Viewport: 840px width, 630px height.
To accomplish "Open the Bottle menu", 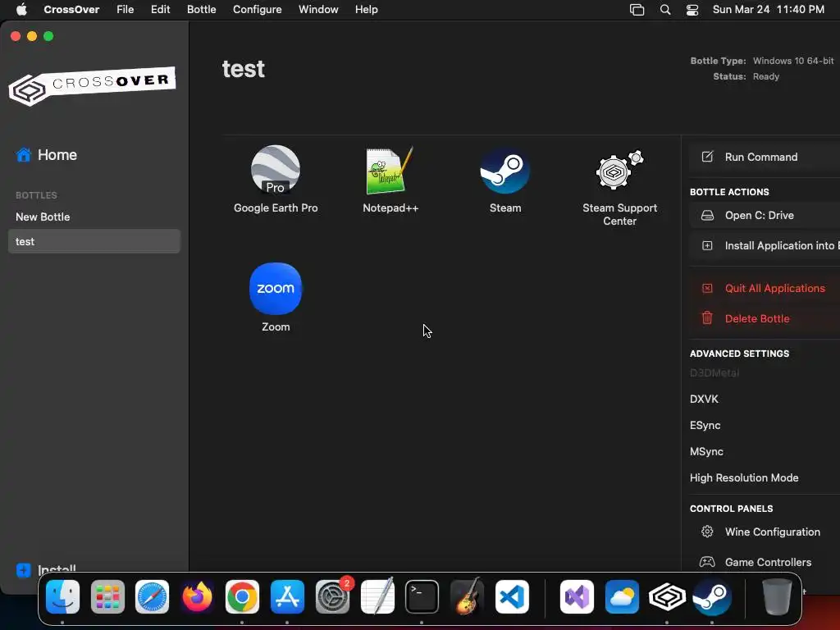I will 202,10.
